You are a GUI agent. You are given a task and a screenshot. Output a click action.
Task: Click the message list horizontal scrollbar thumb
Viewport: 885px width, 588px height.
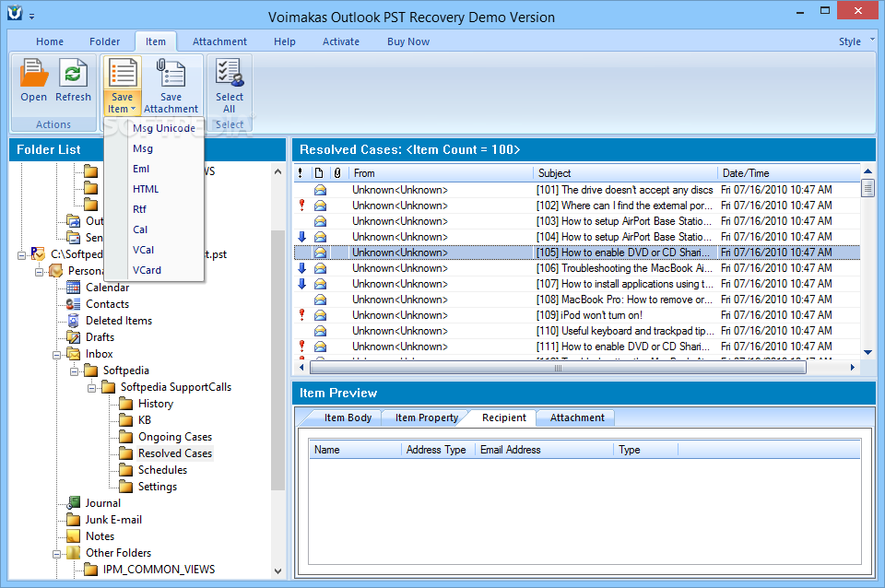tap(558, 368)
